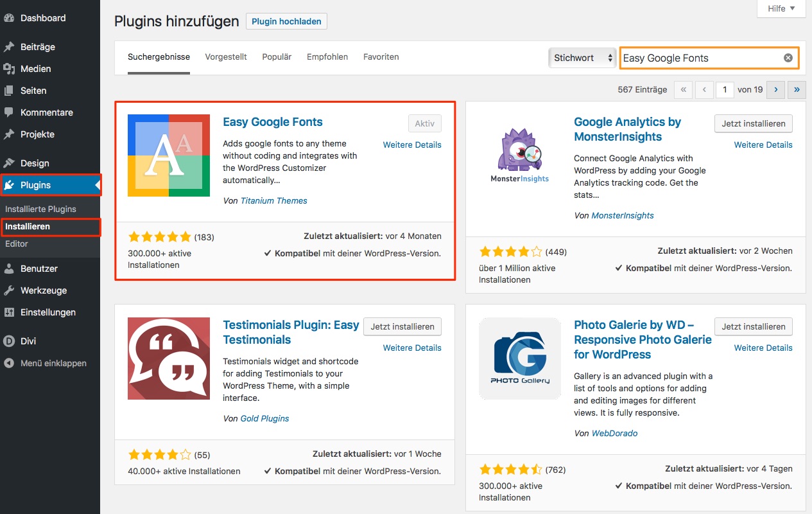Image resolution: width=812 pixels, height=514 pixels.
Task: Switch to the Vorgestellt tab
Action: 226,57
